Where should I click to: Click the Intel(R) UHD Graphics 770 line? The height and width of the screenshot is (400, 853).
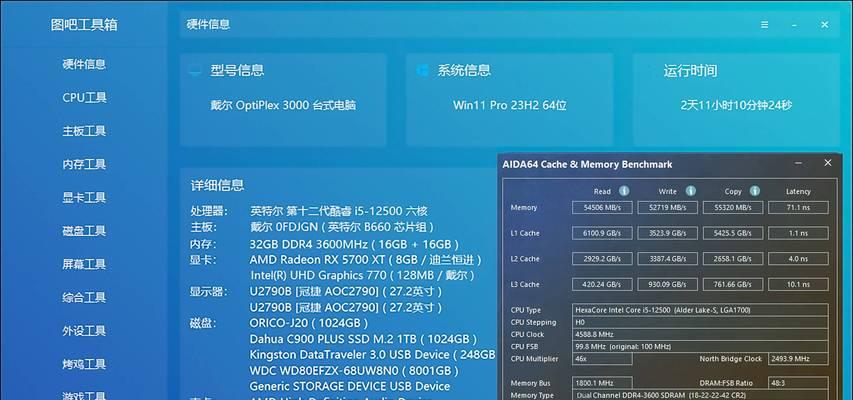[x=362, y=276]
